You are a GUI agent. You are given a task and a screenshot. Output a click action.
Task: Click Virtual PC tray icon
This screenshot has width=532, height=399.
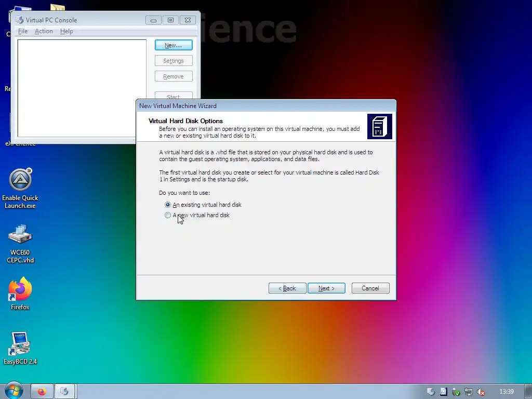[x=431, y=392]
